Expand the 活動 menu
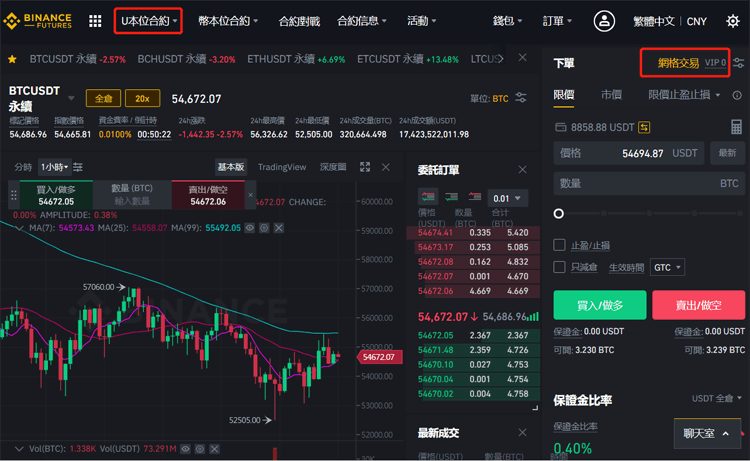This screenshot has height=461, width=750. (x=421, y=21)
